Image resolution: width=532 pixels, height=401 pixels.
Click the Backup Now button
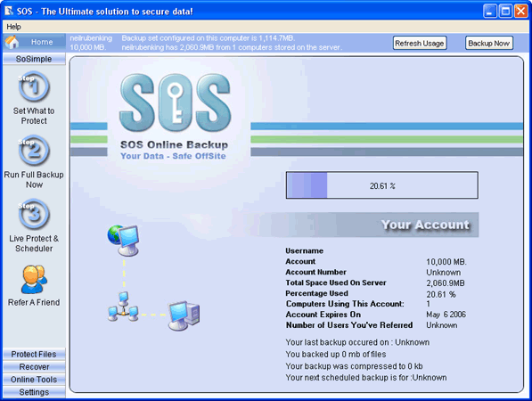coord(489,43)
